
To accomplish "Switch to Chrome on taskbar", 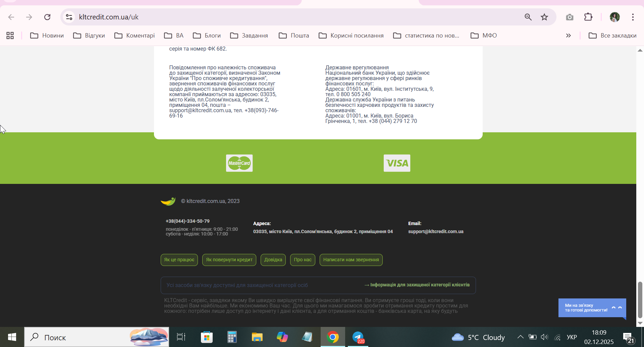I will [x=333, y=337].
